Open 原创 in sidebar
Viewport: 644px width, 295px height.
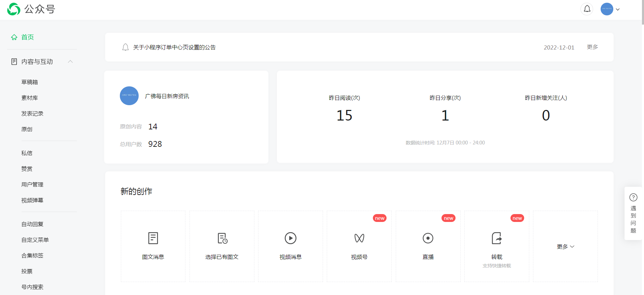(27, 129)
